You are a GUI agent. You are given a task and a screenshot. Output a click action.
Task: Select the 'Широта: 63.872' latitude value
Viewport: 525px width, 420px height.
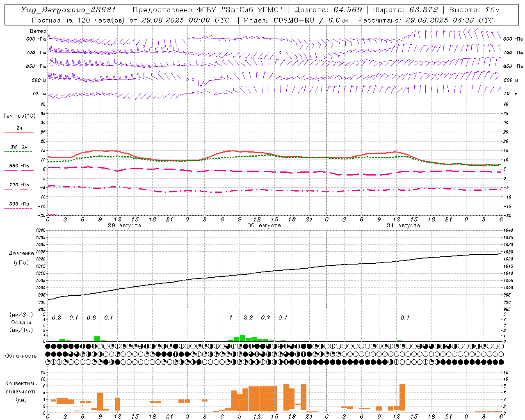pos(405,10)
